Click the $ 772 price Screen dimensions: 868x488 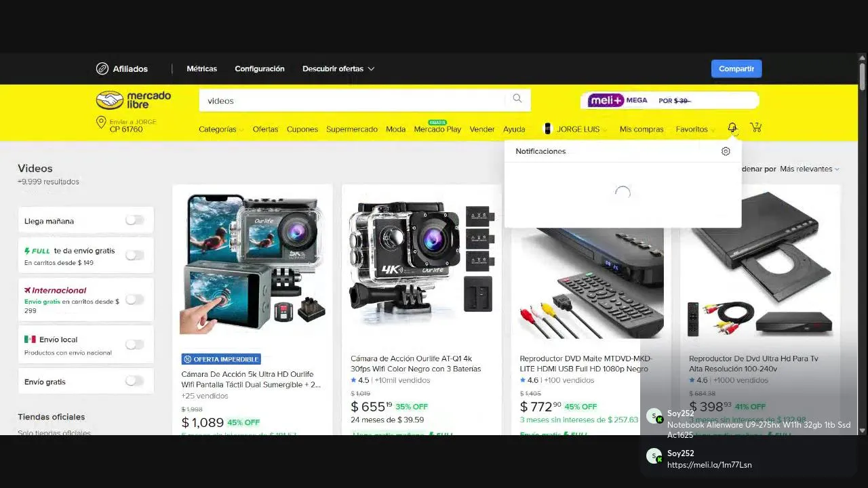coord(540,407)
